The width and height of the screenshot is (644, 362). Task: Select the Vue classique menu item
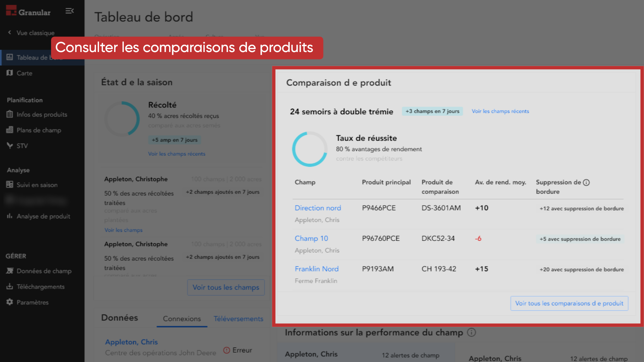pyautogui.click(x=35, y=33)
